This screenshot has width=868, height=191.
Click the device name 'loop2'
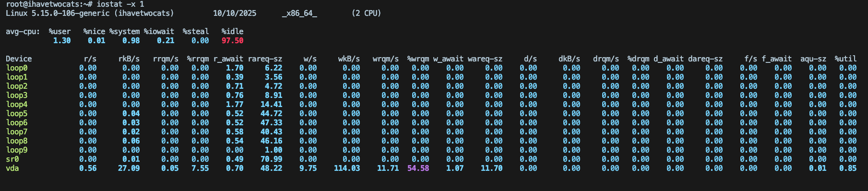click(x=17, y=86)
